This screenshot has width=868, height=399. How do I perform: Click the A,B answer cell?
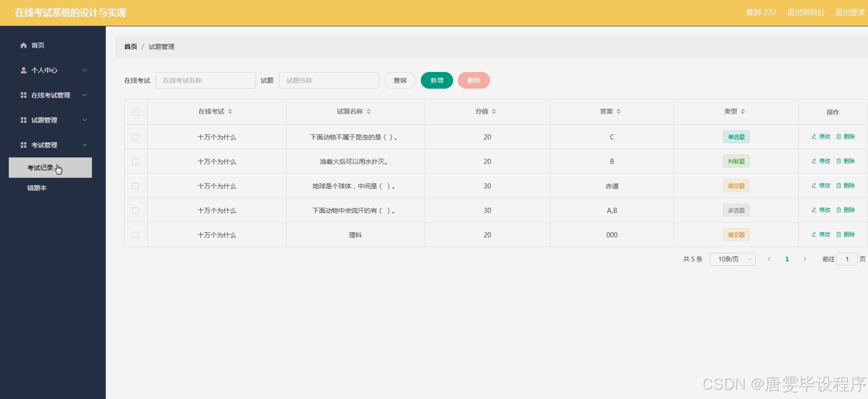(612, 210)
